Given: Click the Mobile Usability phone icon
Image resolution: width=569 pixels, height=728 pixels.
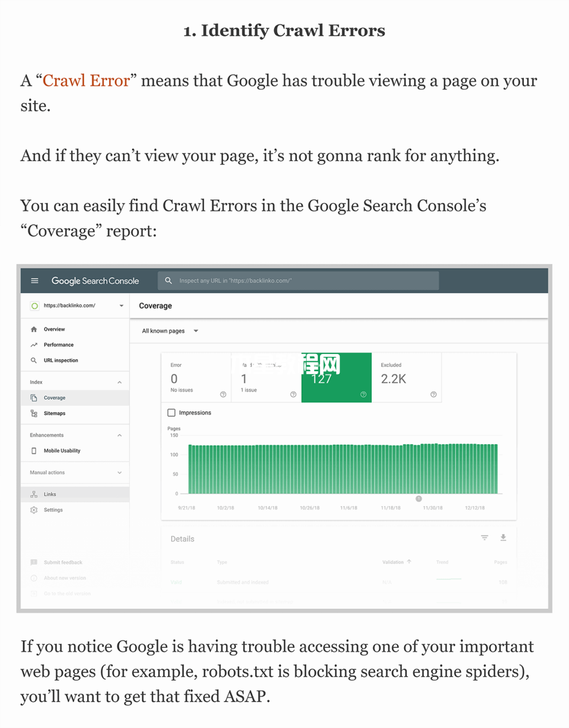Looking at the screenshot, I should (x=34, y=451).
